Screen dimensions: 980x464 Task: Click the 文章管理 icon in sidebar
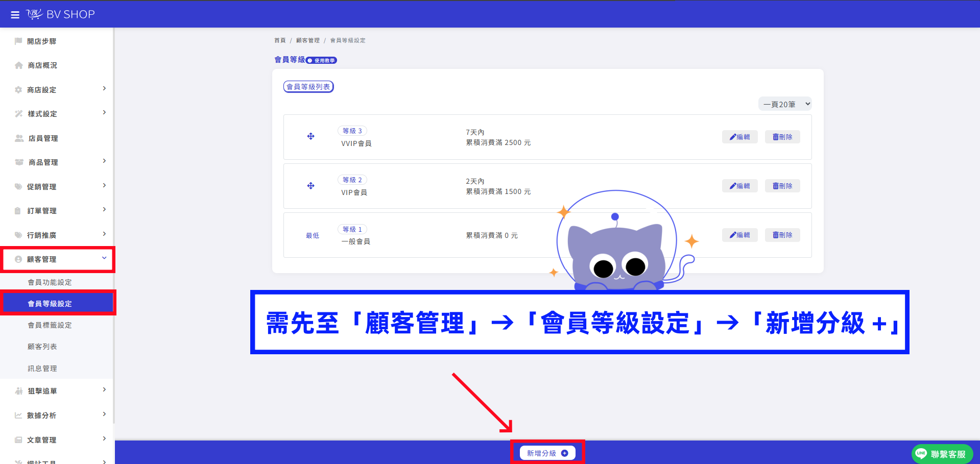click(x=18, y=440)
